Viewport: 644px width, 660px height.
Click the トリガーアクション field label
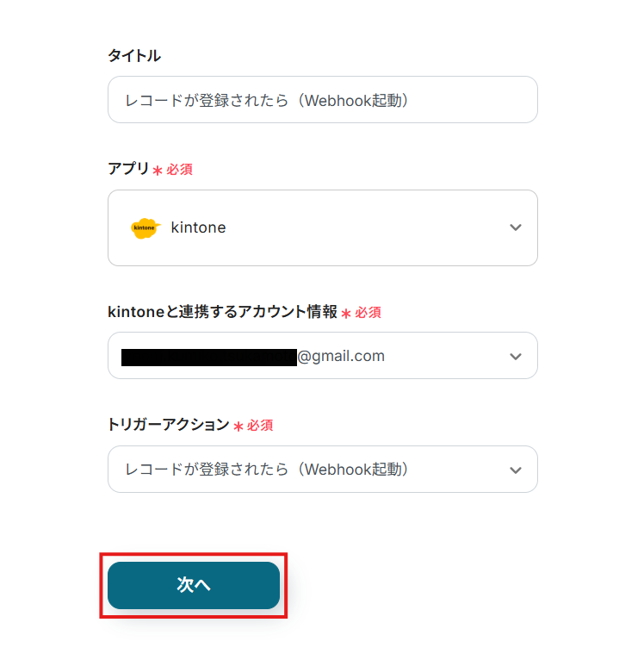tap(168, 425)
